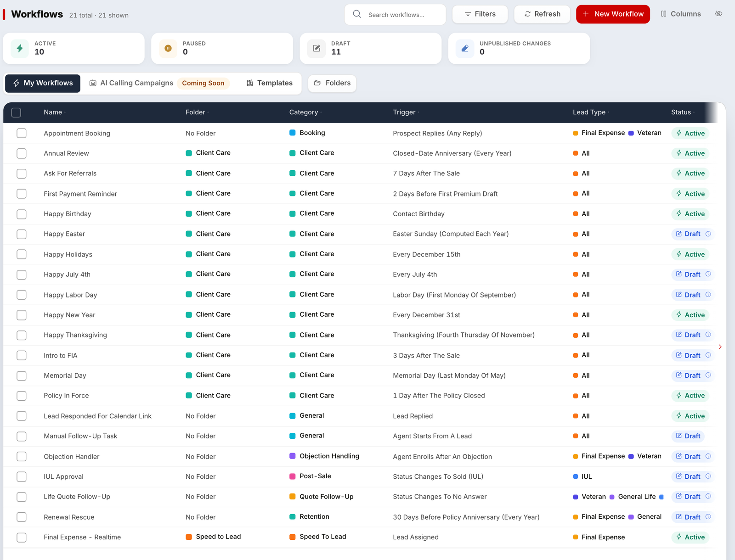Open the Happy Easter workflow
The width and height of the screenshot is (735, 560).
[64, 234]
